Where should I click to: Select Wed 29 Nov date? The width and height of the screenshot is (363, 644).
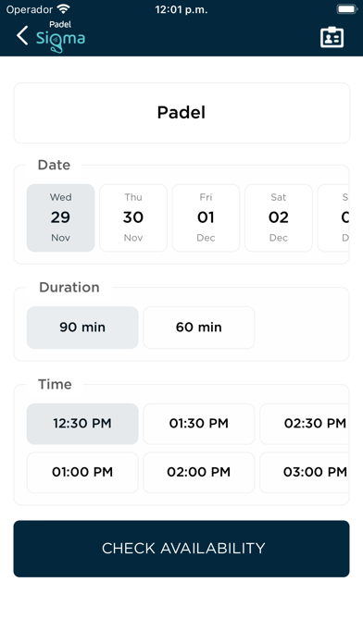click(61, 217)
